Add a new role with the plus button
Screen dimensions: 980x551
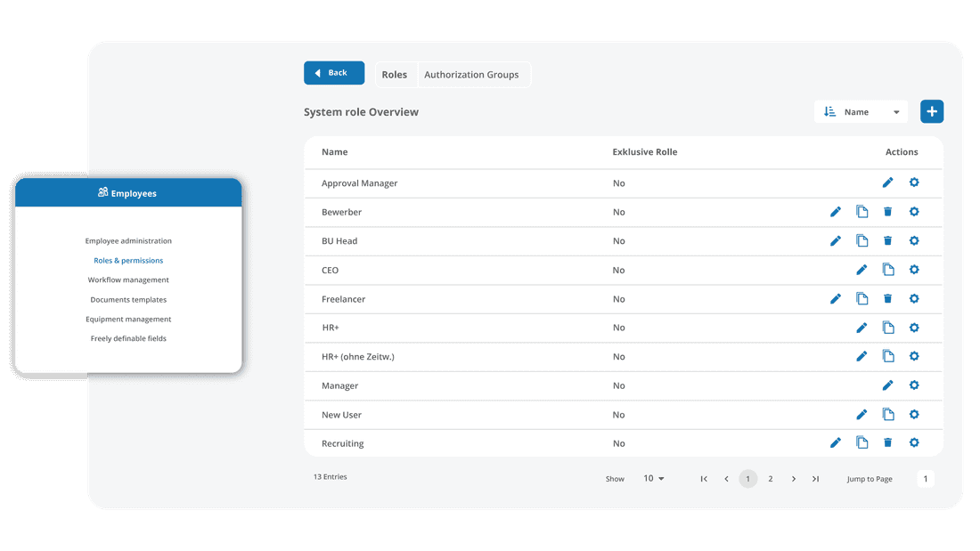[932, 111]
